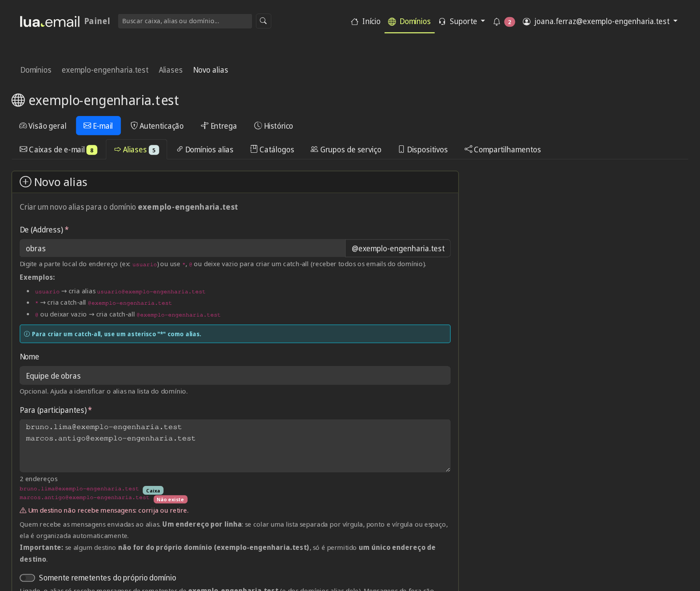The image size is (700, 591).
Task: Click the Aliases breadcrumb link
Action: [171, 70]
